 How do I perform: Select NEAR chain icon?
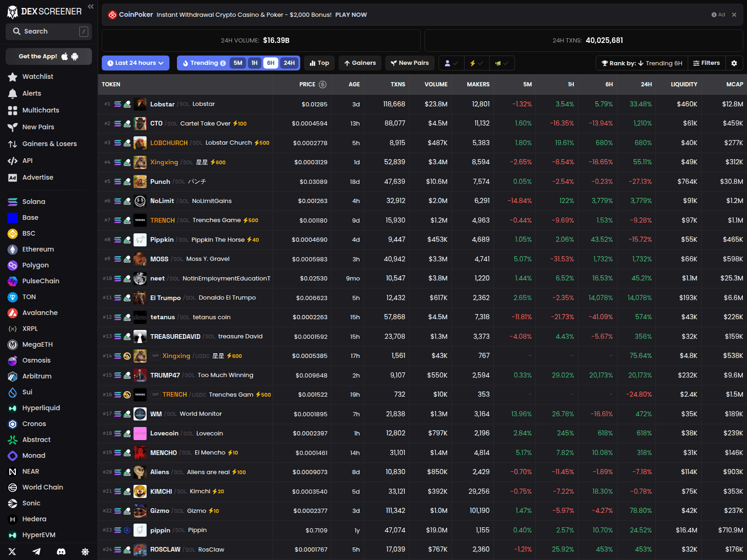(x=13, y=471)
